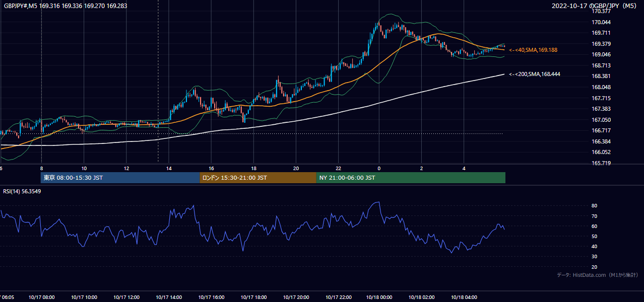
Task: Click hour label 2 under the price chart
Action: pyautogui.click(x=421, y=169)
